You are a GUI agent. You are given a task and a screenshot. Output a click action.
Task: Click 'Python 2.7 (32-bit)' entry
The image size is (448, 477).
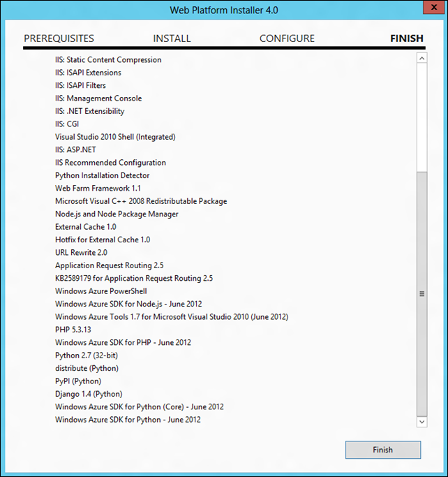pyautogui.click(x=87, y=355)
